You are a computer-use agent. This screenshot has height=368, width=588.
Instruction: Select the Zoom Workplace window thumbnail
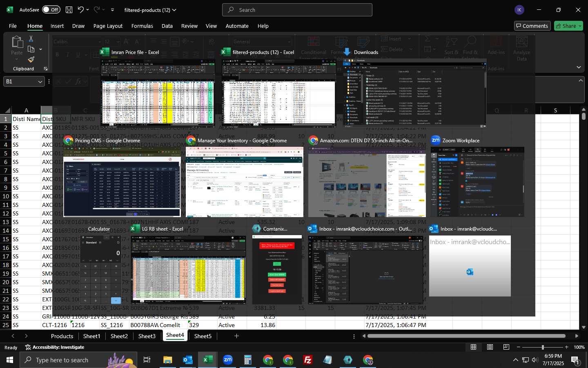click(477, 182)
